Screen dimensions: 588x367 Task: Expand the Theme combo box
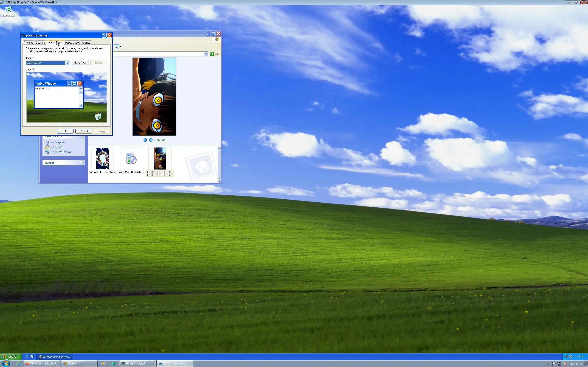[68, 63]
